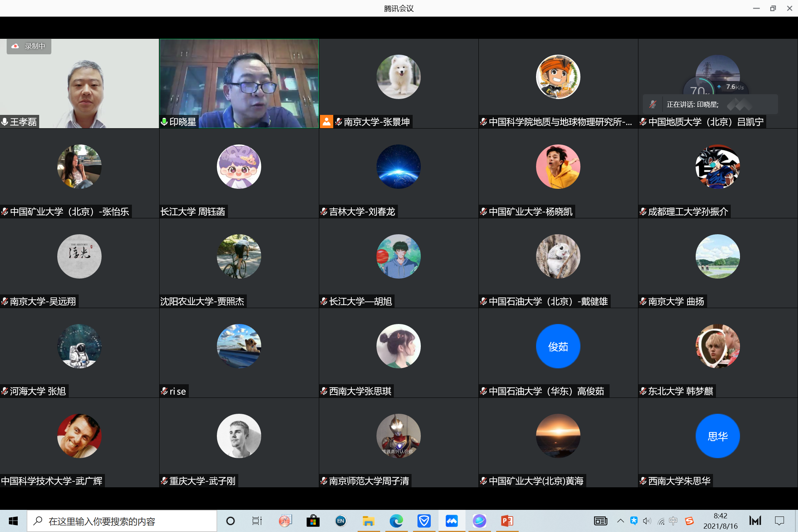Click the recording status indicator 录制中
798x532 pixels.
pyautogui.click(x=29, y=47)
